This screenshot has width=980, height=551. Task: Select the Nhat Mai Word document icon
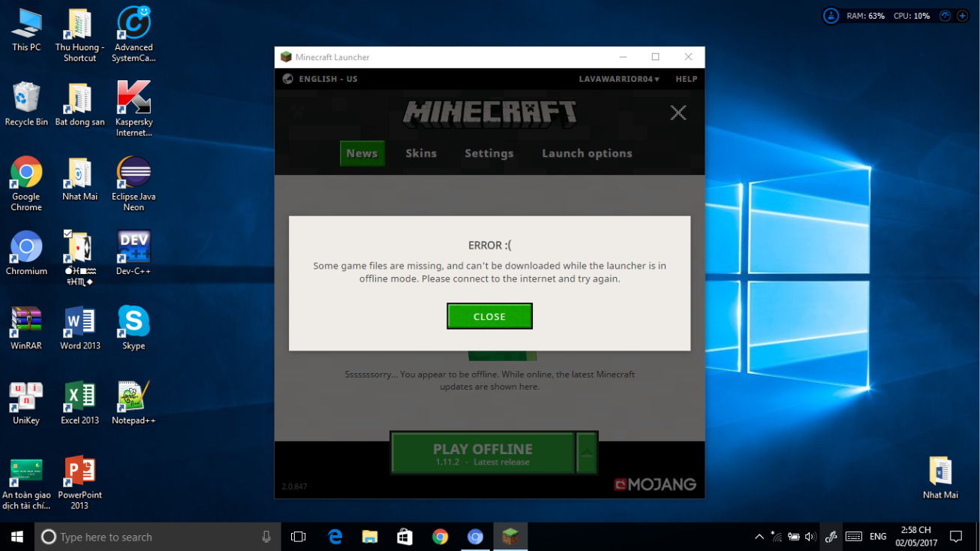(940, 477)
